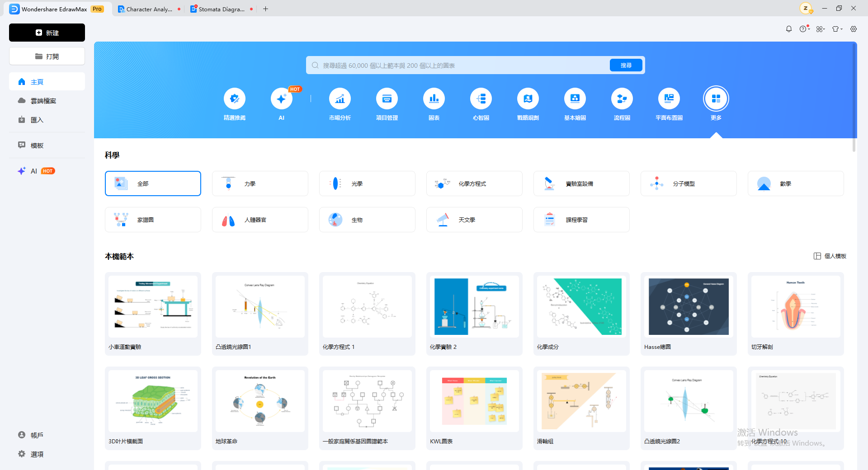Open the 一般家庭關係基因圖譜範本 thumbnail
The image size is (868, 470).
(367, 401)
